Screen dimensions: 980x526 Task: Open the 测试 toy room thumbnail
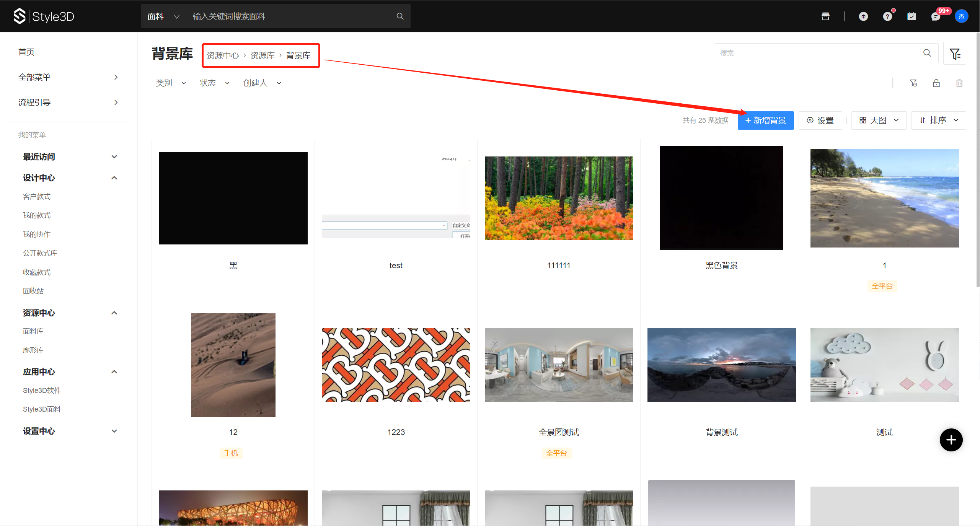coord(885,365)
